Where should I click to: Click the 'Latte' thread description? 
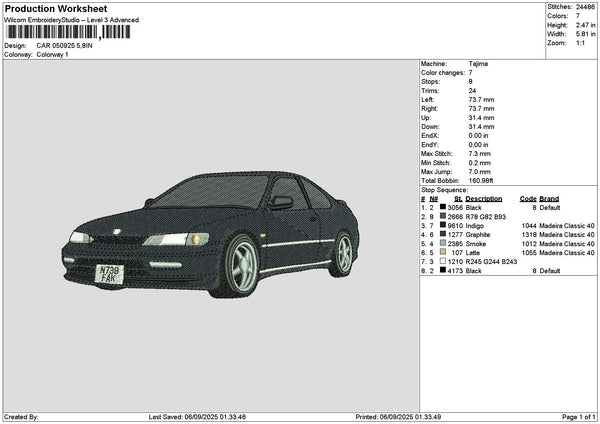coord(473,253)
